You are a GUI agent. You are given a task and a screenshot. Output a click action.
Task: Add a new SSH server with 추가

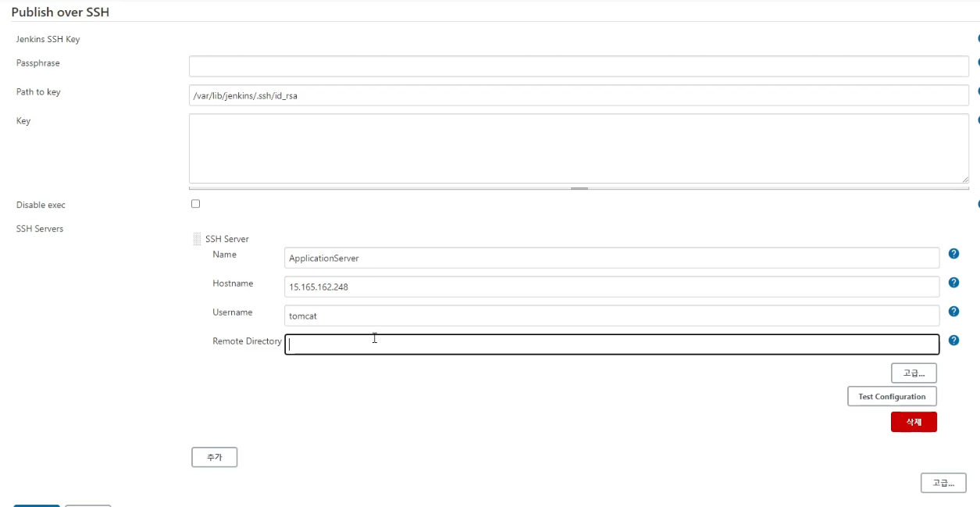pos(214,458)
